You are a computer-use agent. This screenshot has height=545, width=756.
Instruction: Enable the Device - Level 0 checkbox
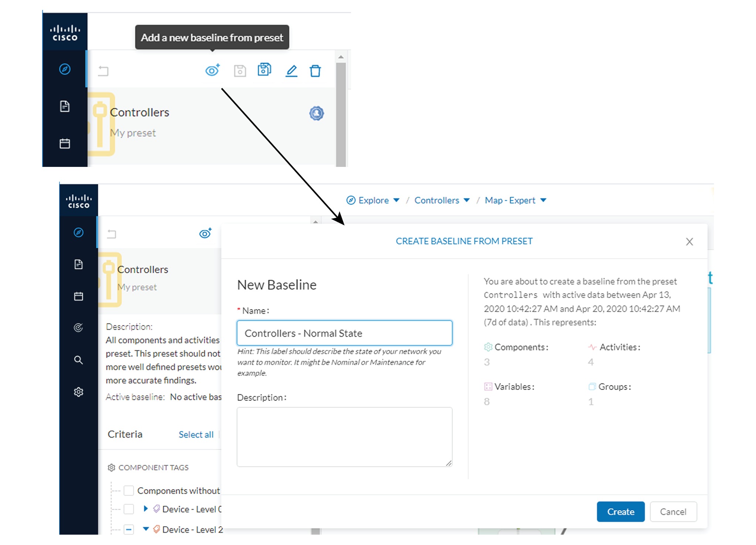coord(128,509)
